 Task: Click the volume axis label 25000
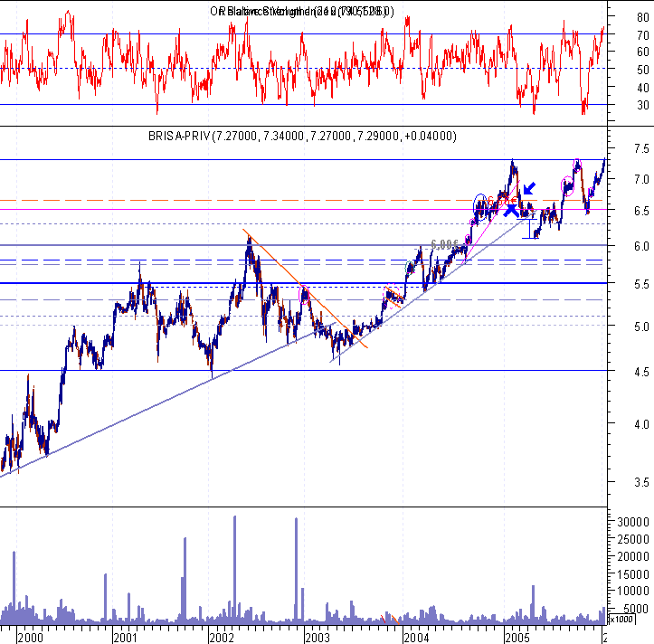click(633, 539)
